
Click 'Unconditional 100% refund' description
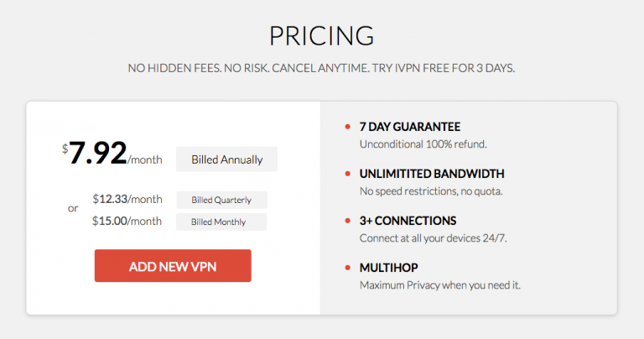click(423, 144)
